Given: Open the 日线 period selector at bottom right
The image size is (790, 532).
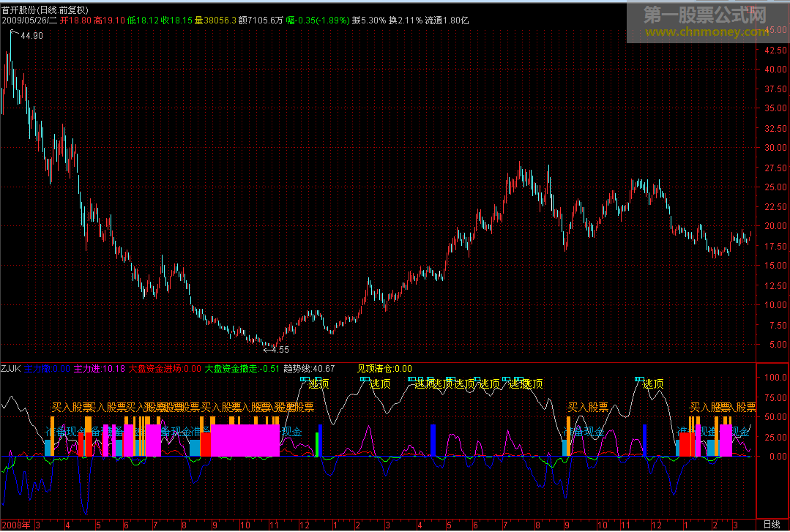Looking at the screenshot, I should click(772, 525).
